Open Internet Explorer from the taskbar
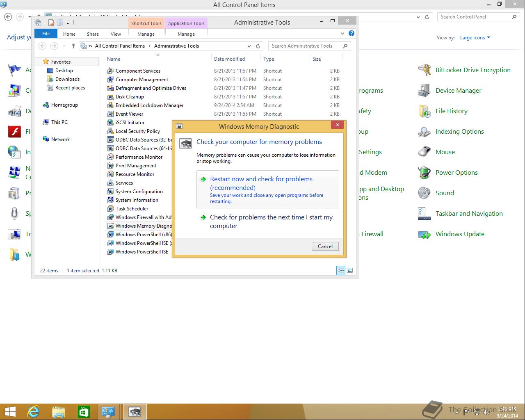This screenshot has width=525, height=420. click(33, 411)
